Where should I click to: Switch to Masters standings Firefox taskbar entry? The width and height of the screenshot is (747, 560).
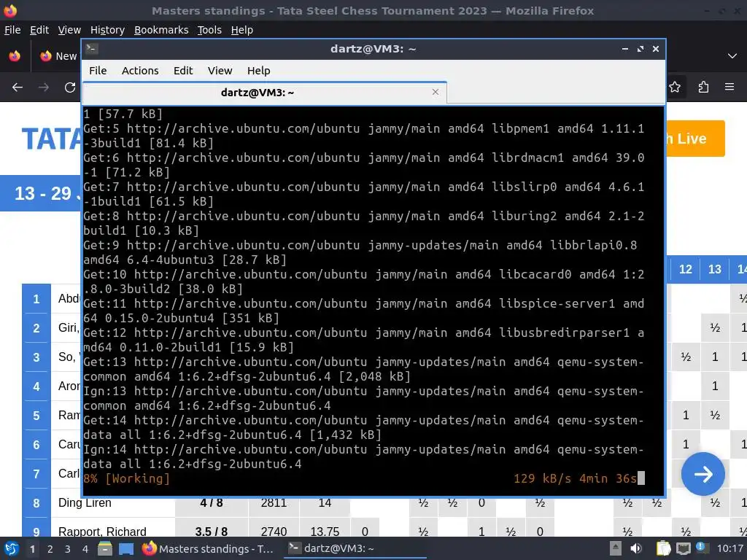[x=208, y=549]
